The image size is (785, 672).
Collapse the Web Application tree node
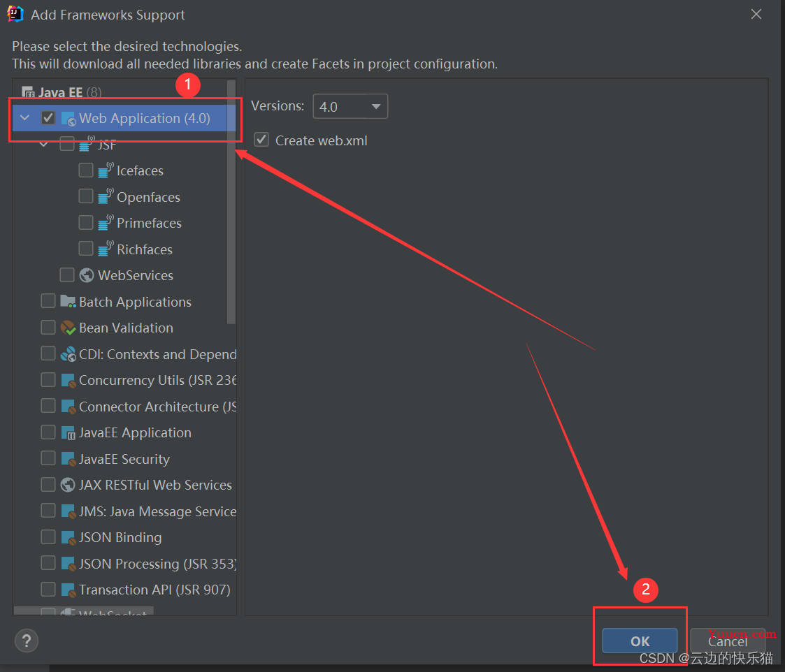(x=24, y=118)
